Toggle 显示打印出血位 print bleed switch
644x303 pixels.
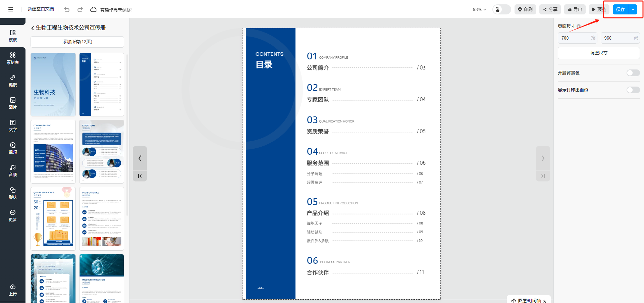[x=633, y=90]
